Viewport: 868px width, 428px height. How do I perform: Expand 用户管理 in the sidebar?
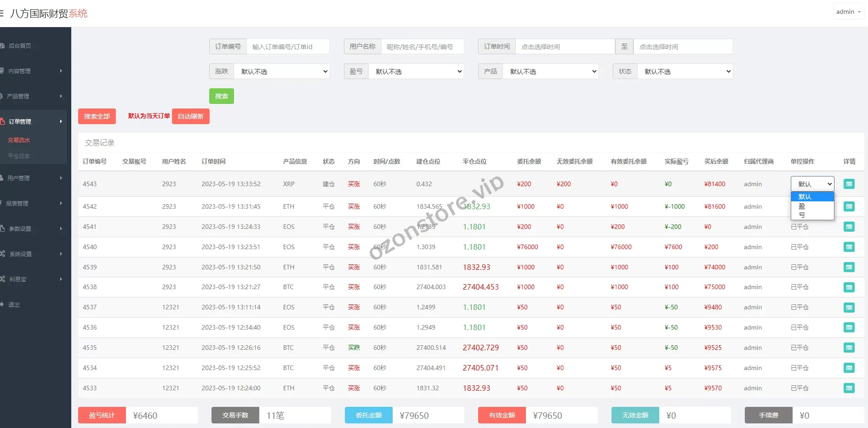click(32, 178)
